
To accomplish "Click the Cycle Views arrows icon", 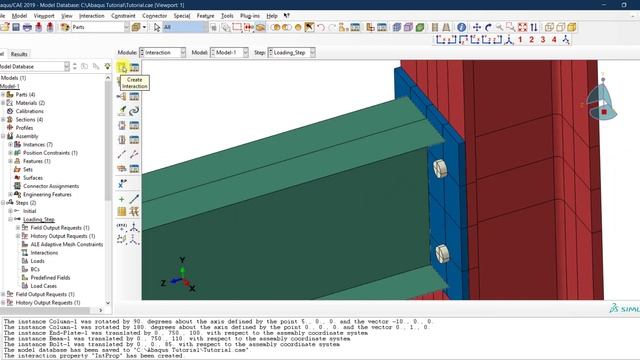I will pyautogui.click(x=534, y=27).
